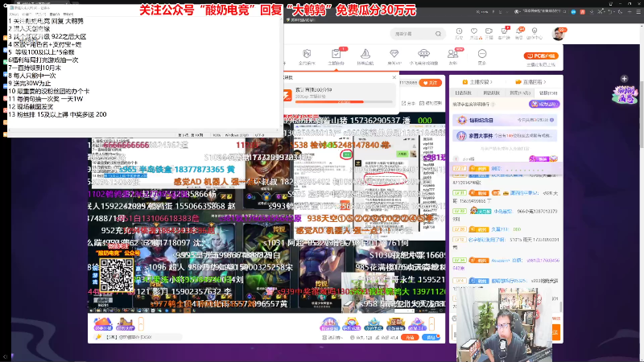644x362 pixels.
Task: Click the purple arch gift icon
Action: (329, 324)
